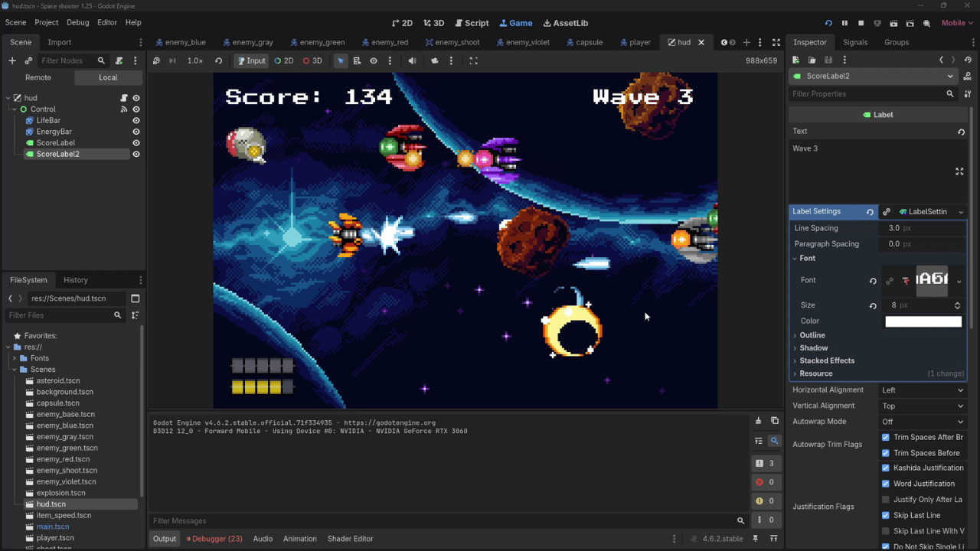Toggle split mode in FileSystem panel
Image resolution: width=980 pixels, height=551 pixels.
coord(135,298)
